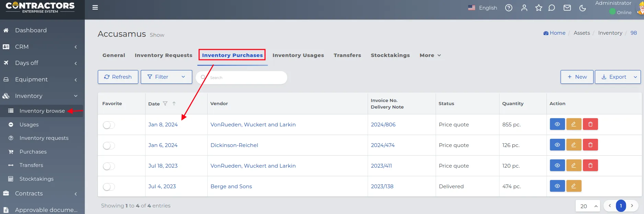Screen dimensions: 644x214
Task: Expand the More tab dropdown
Action: tap(430, 55)
